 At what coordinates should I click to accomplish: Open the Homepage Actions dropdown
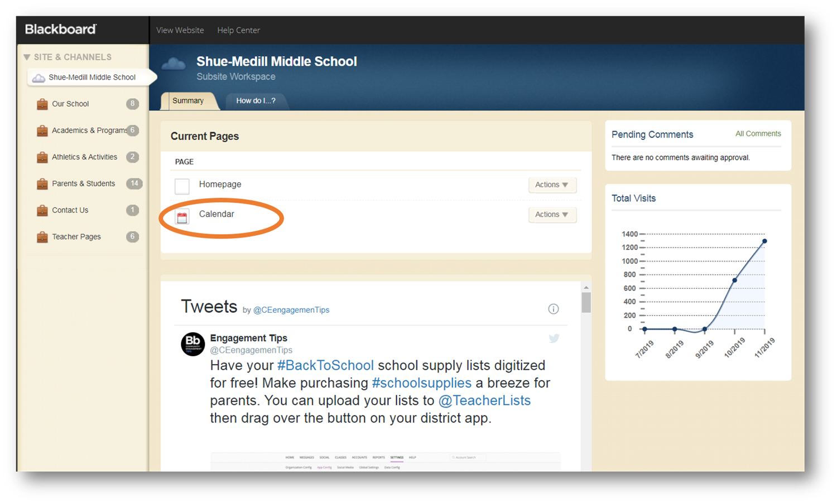point(552,185)
